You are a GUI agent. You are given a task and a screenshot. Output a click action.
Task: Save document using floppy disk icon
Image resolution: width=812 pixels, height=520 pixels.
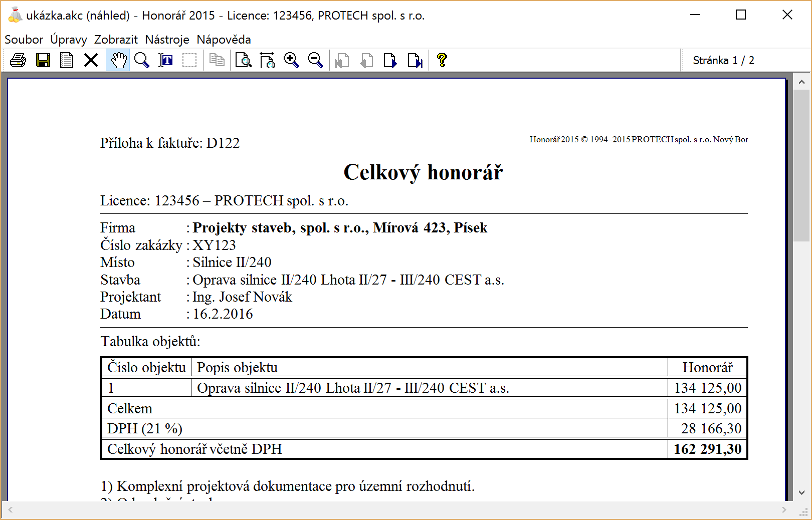(x=43, y=61)
